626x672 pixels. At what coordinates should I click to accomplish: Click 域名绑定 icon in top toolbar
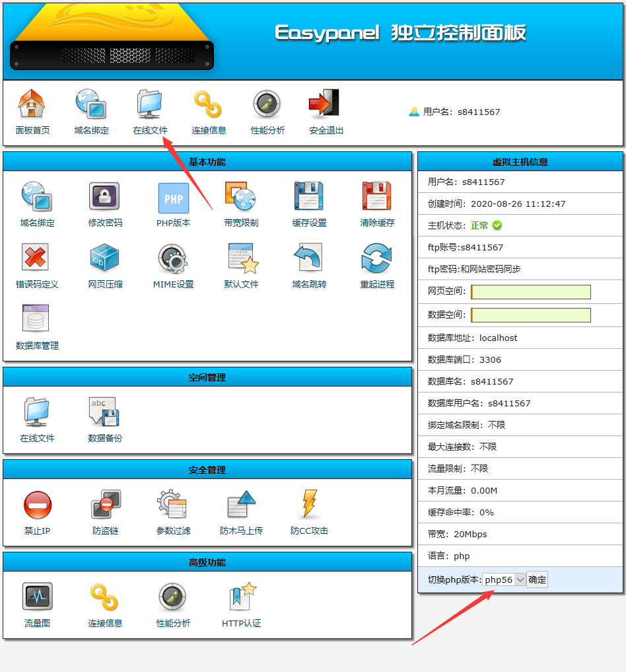coord(90,103)
